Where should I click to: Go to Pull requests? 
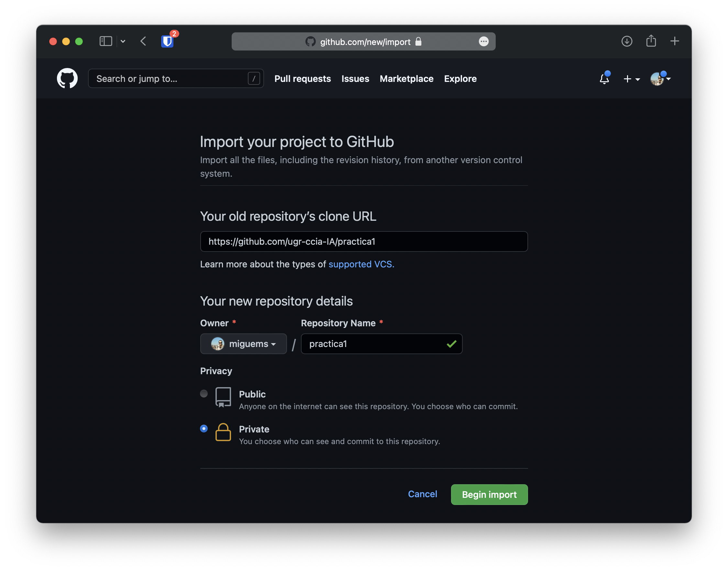click(302, 79)
